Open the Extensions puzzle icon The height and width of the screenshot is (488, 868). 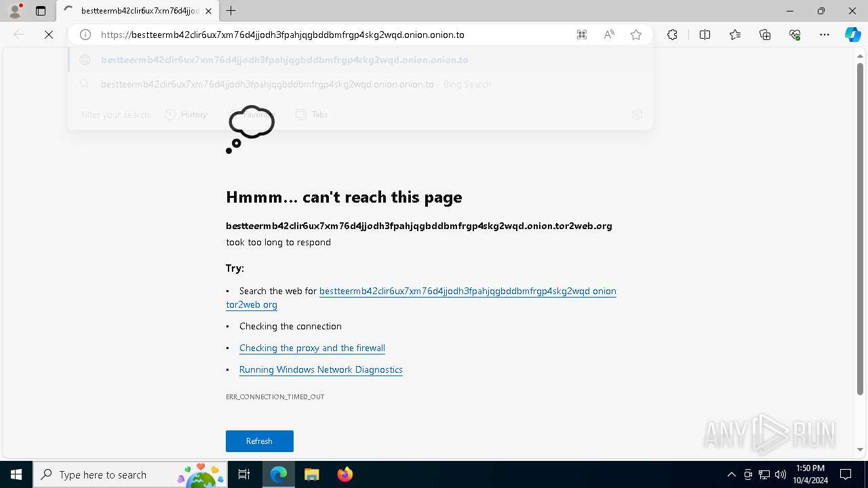coord(672,35)
